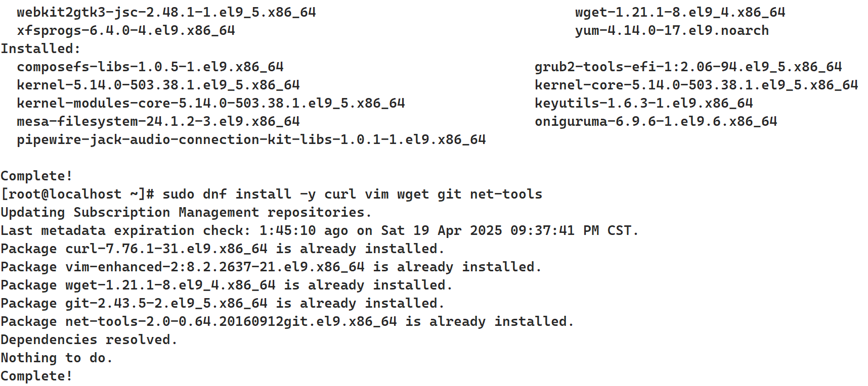Click the yum-4.14.0 package entry
The image size is (868, 386).
672,30
